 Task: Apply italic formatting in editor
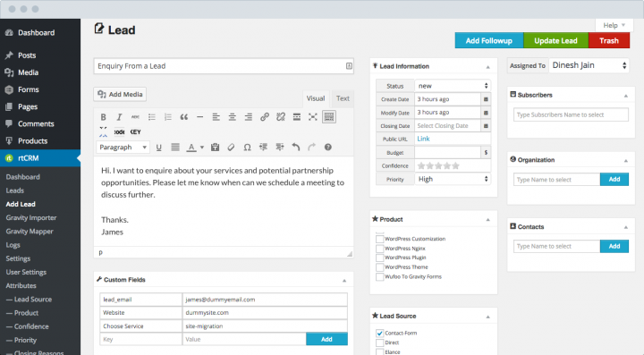tap(119, 117)
